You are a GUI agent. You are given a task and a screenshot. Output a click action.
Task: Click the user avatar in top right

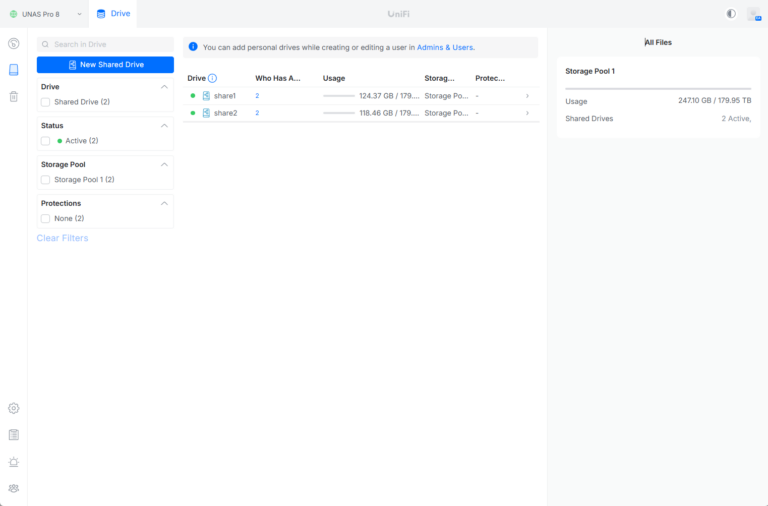tap(753, 14)
